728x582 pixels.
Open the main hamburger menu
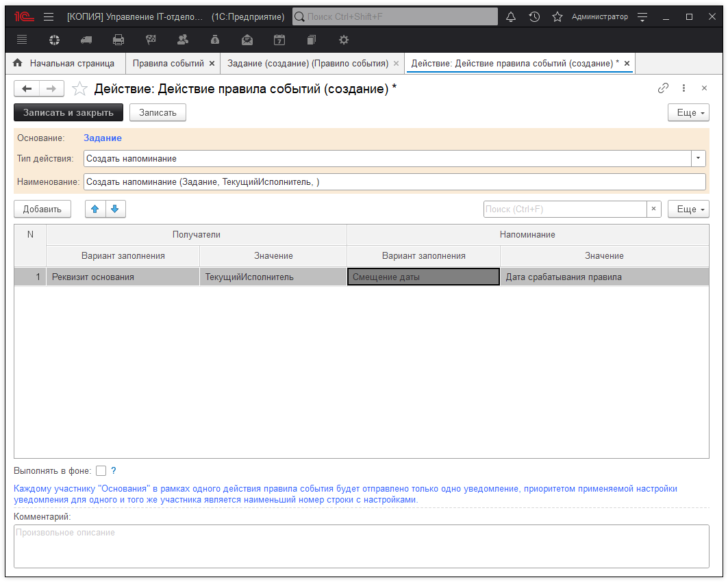[49, 16]
